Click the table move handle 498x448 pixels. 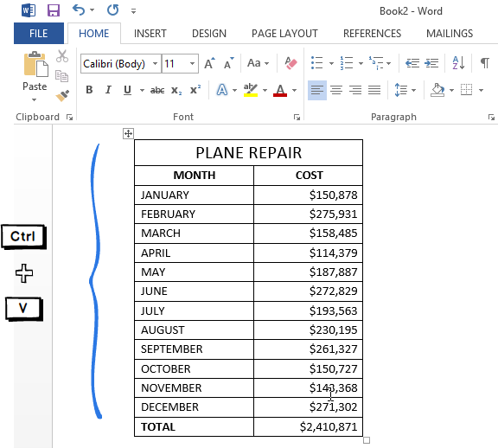pyautogui.click(x=128, y=134)
